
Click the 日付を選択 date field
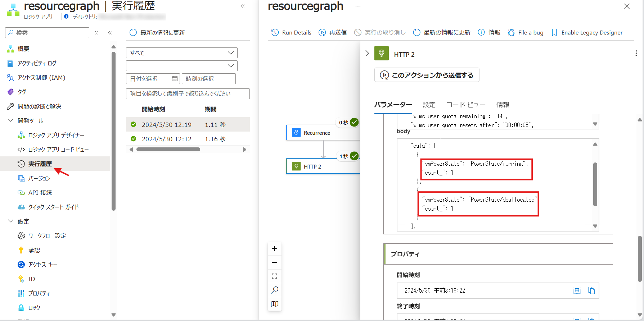click(x=153, y=79)
